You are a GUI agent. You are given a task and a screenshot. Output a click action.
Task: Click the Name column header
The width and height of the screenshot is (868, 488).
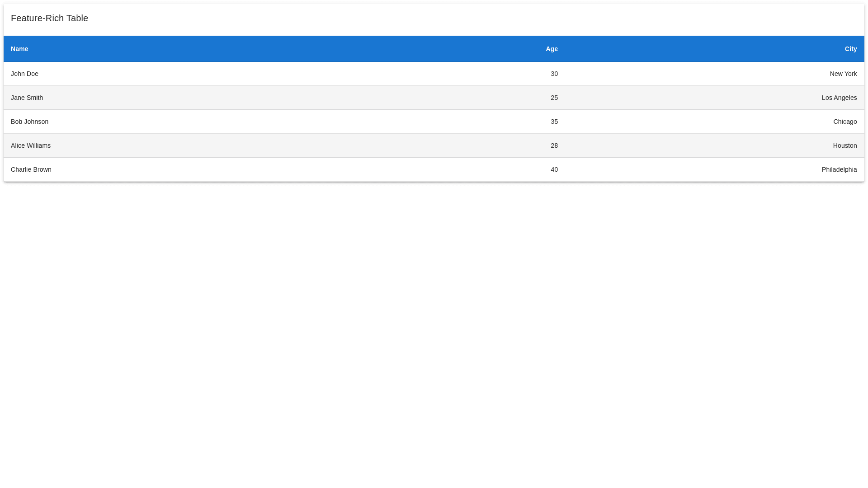click(x=19, y=49)
